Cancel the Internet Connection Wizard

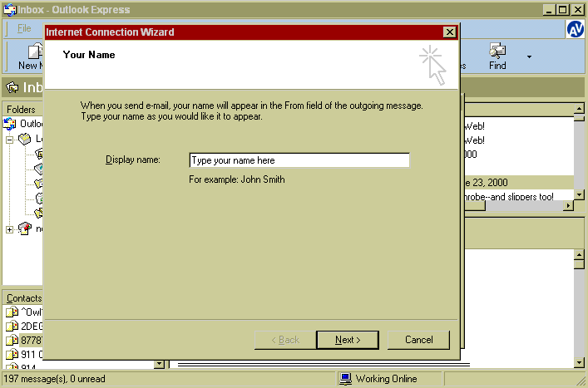[418, 340]
